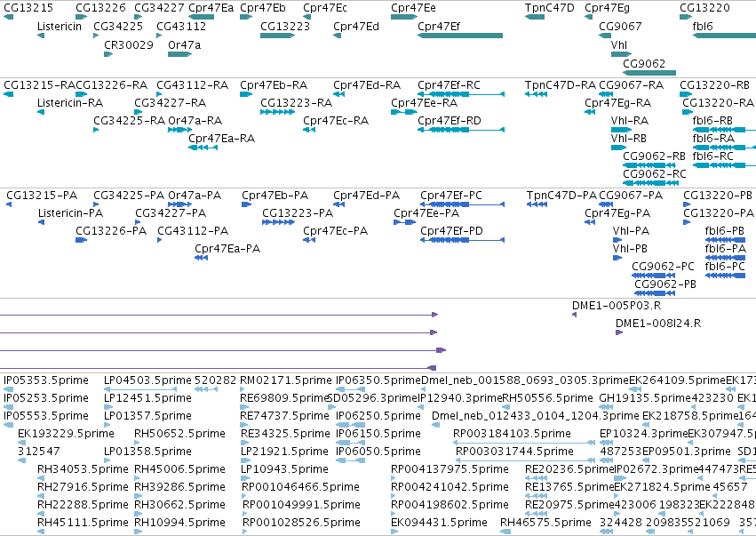This screenshot has width=756, height=536.
Task: Click the Cpr47Ea gene bar
Action: coord(202,17)
